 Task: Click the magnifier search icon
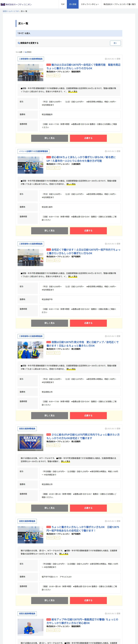(x=19, y=43)
